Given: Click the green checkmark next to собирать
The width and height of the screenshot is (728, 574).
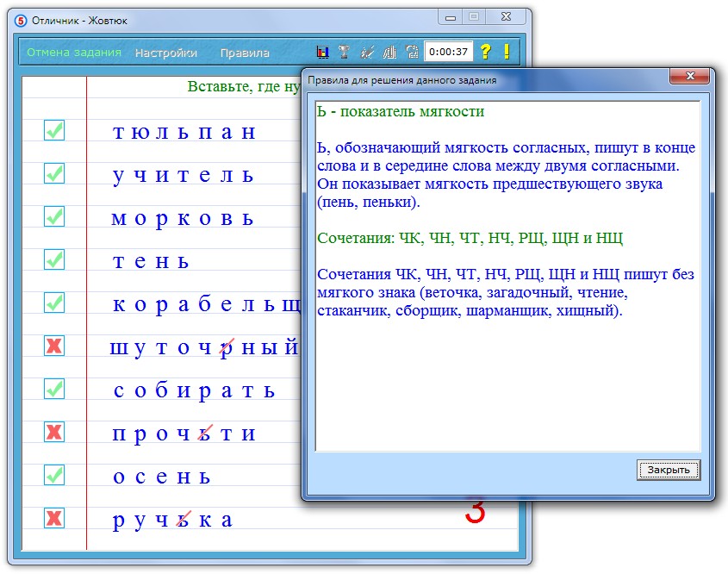Looking at the screenshot, I should pos(54,389).
